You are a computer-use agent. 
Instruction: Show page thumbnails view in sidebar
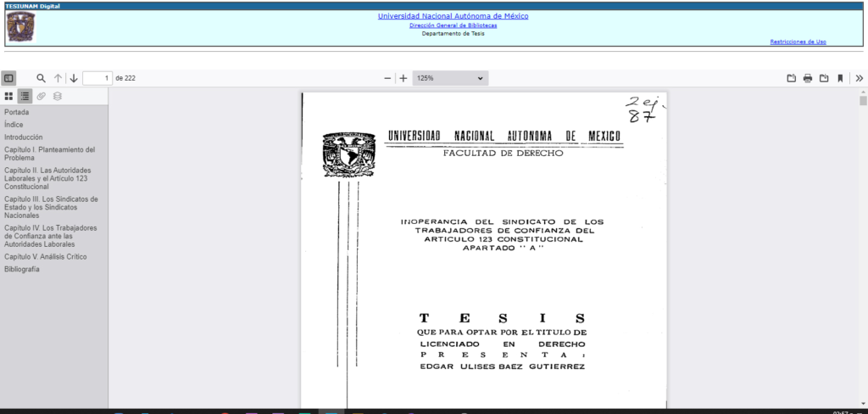coord(8,97)
